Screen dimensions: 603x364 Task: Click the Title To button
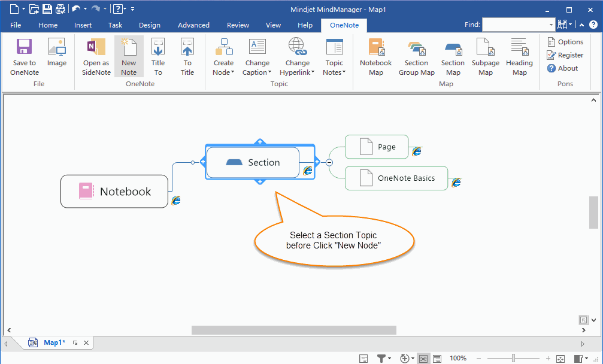tap(158, 57)
